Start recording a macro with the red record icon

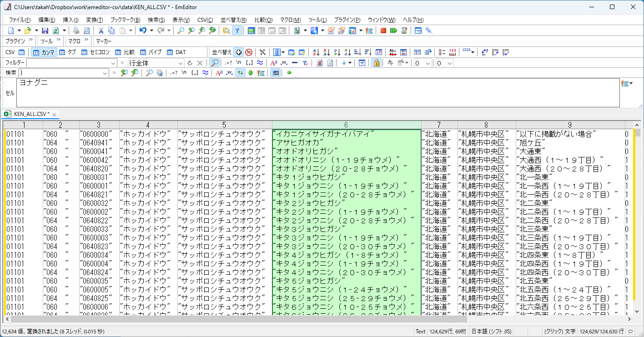pyautogui.click(x=383, y=30)
